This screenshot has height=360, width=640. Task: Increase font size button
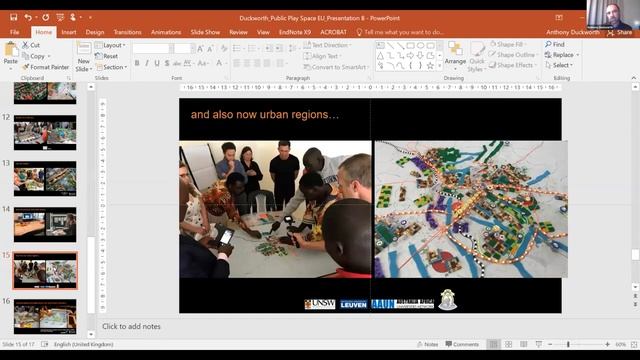pos(200,49)
